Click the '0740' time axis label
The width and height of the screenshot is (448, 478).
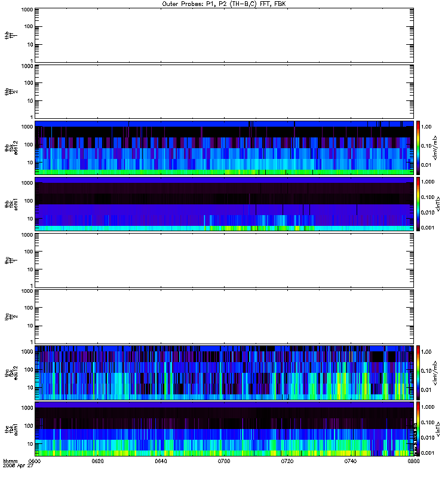coord(350,461)
